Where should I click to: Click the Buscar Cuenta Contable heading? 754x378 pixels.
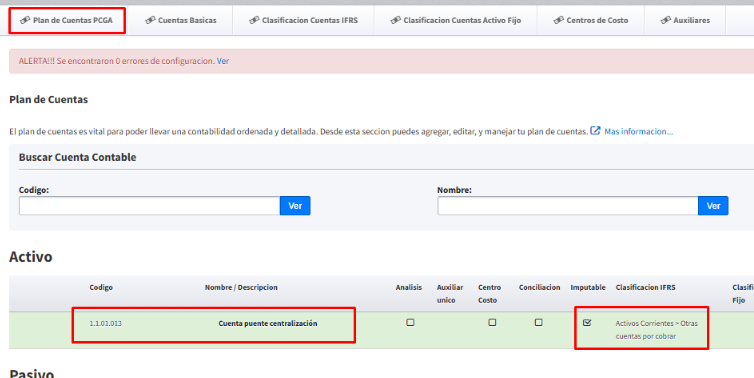[x=77, y=157]
